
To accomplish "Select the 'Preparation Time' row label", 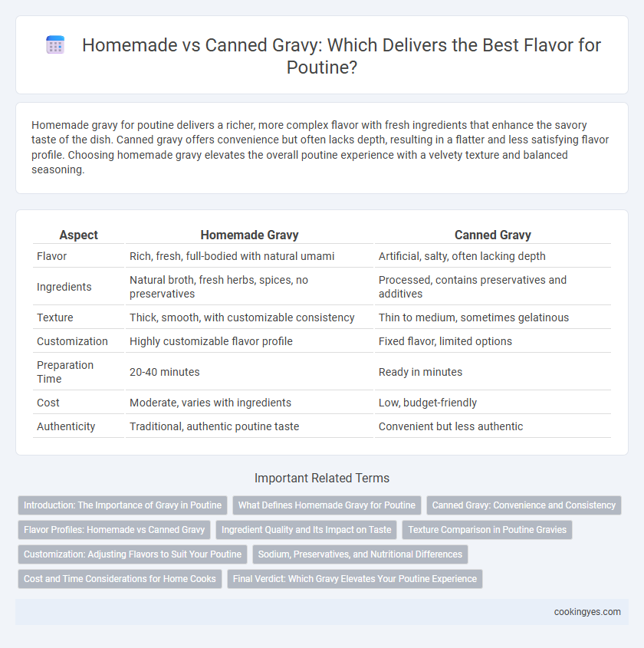I will [65, 372].
